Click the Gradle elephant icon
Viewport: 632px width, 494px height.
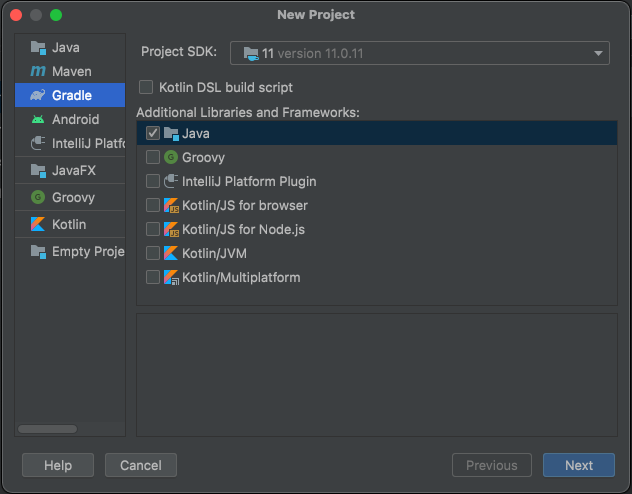pyautogui.click(x=38, y=95)
